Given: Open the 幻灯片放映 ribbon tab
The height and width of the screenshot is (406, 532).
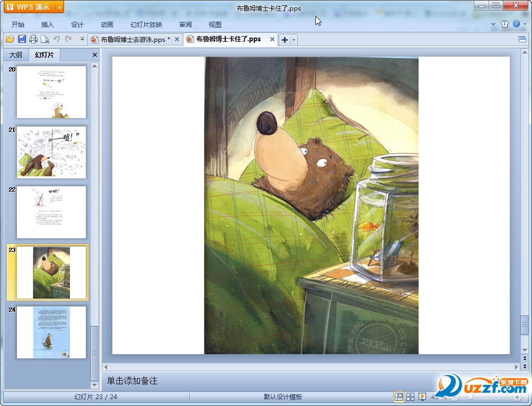Looking at the screenshot, I should point(146,25).
